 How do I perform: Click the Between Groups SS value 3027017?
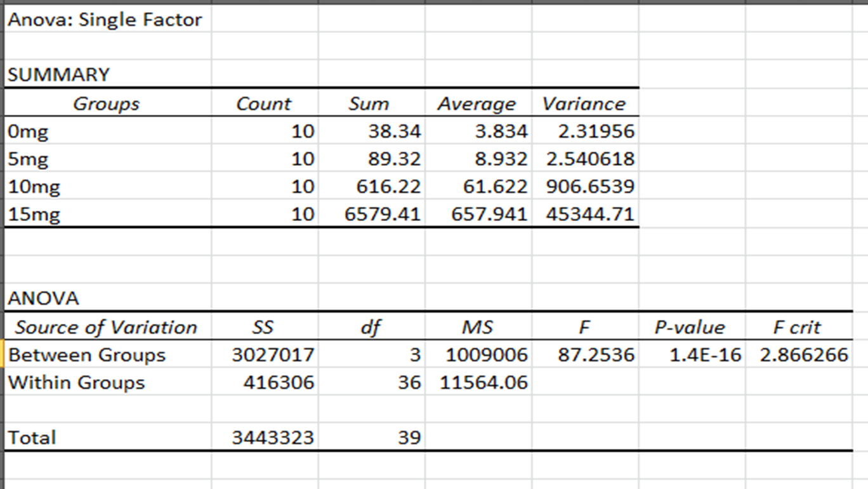pos(272,354)
